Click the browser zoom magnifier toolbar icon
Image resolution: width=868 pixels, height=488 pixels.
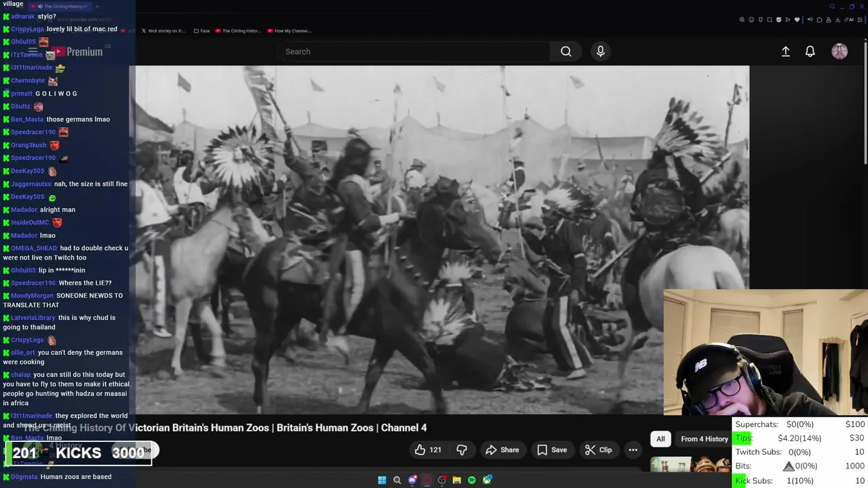click(742, 20)
